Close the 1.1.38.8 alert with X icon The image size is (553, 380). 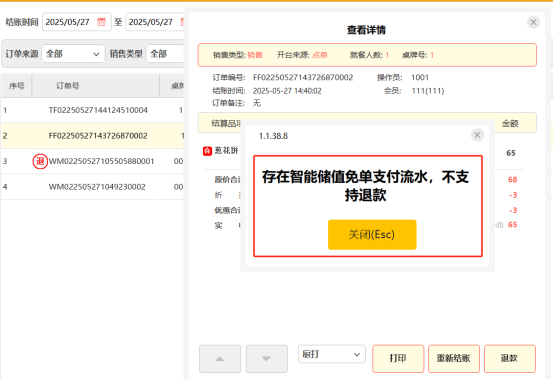pos(477,135)
